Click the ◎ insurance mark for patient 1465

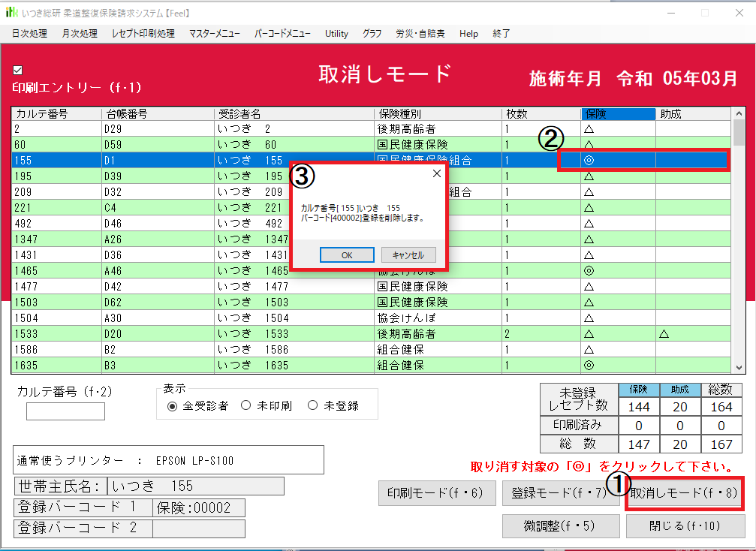[589, 271]
